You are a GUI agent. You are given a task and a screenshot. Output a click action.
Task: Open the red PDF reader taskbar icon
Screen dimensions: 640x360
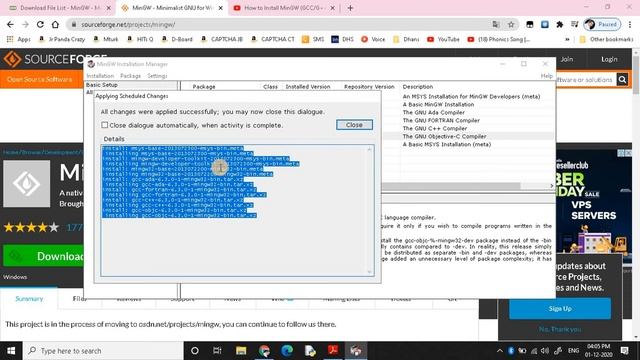pos(333,351)
